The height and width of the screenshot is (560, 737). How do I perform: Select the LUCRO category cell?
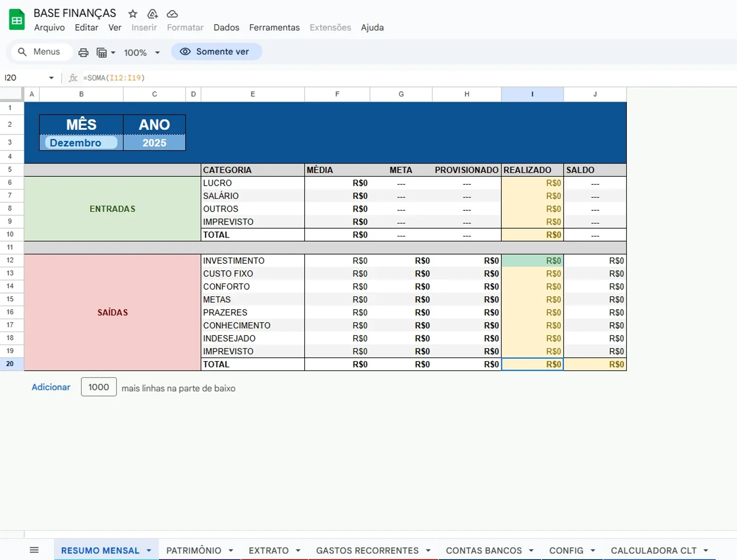tap(253, 183)
